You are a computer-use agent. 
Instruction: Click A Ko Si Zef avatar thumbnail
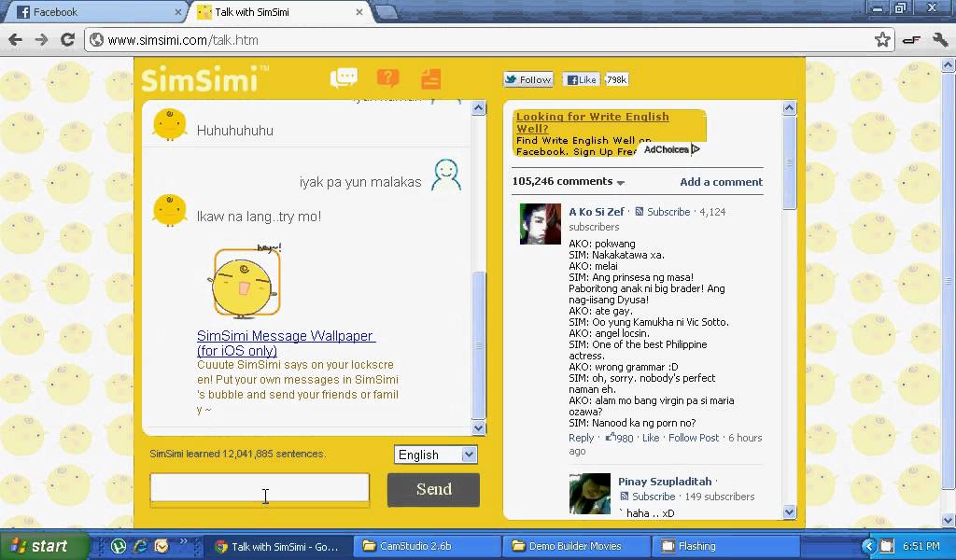click(x=541, y=224)
